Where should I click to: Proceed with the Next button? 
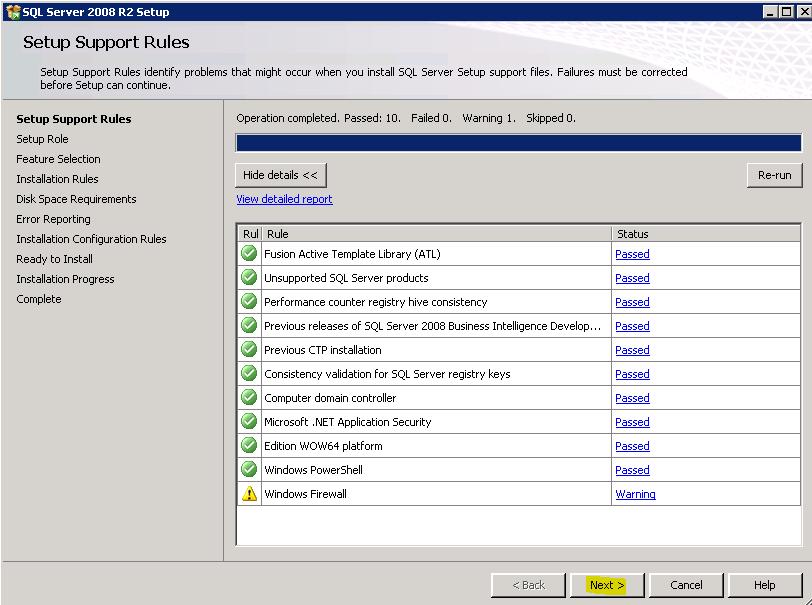click(x=607, y=585)
